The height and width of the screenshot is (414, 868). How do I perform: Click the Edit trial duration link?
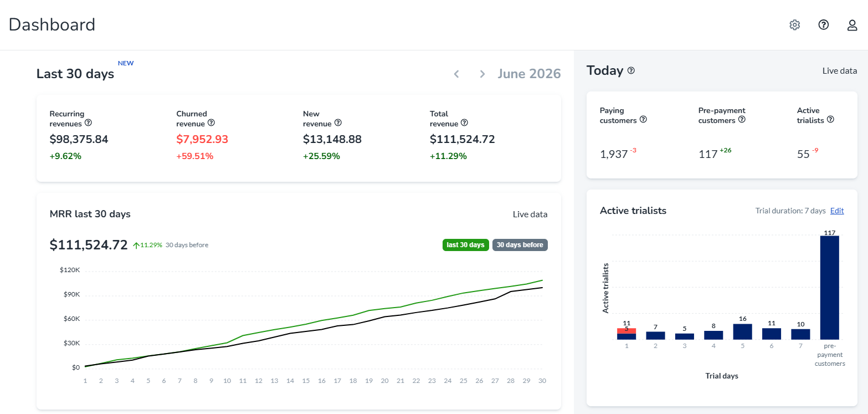pos(837,211)
